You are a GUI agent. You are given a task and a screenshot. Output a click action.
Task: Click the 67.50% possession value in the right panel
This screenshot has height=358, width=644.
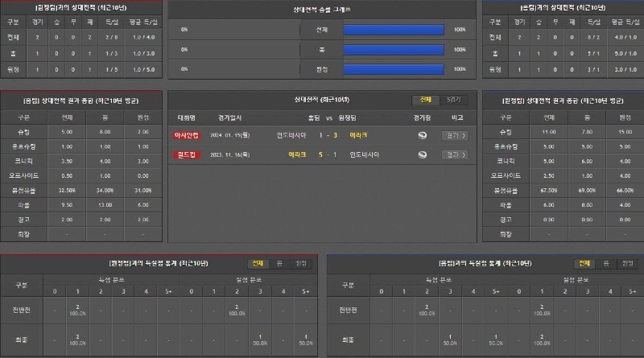pos(549,191)
